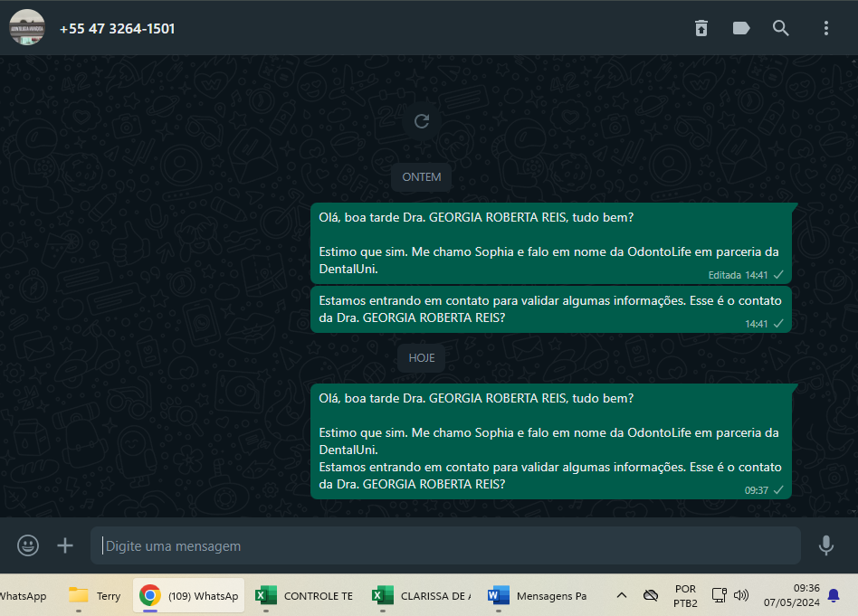Open notification center bell icon
Screen dimensions: 858x616
tap(834, 595)
